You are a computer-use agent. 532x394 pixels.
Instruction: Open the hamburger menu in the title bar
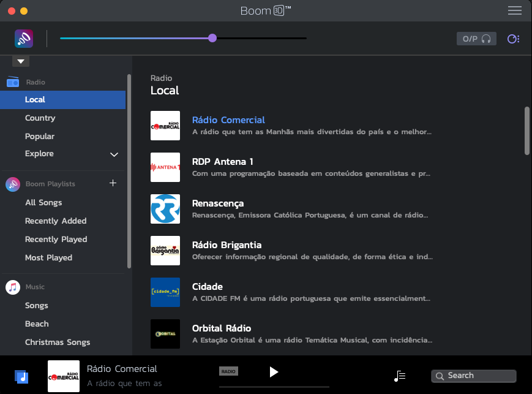(x=514, y=10)
